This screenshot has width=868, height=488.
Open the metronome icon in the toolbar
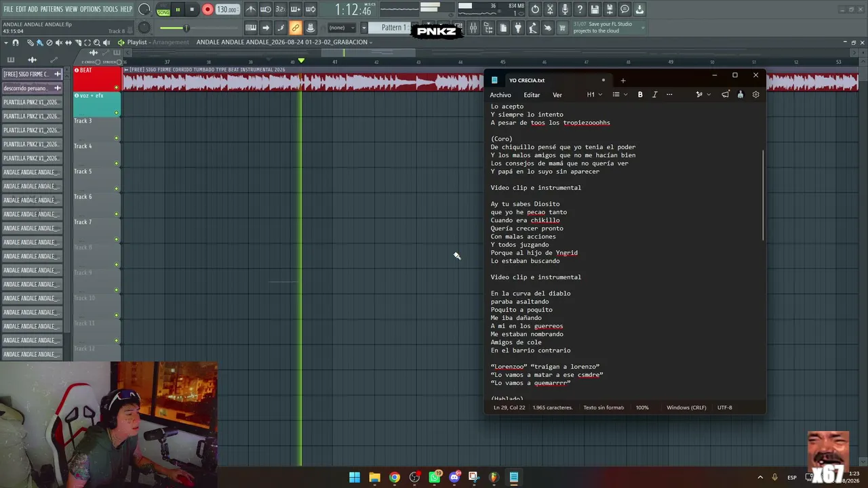click(251, 9)
